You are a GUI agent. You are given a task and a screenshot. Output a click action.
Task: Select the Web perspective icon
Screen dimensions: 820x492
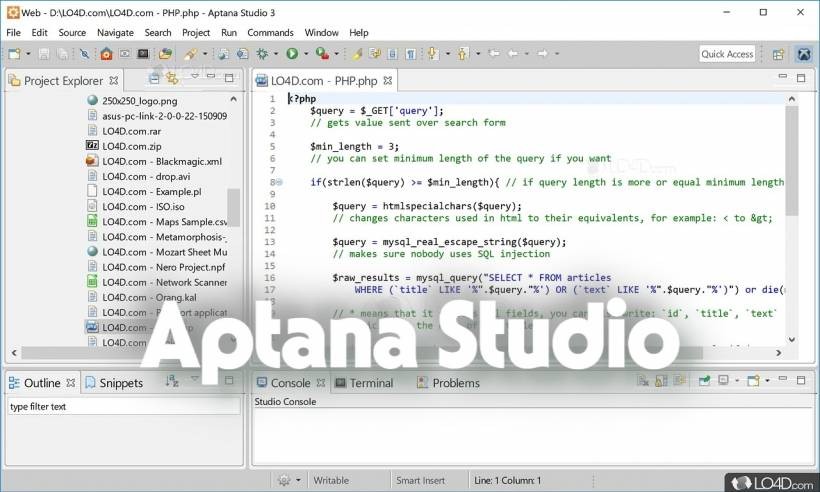click(804, 54)
